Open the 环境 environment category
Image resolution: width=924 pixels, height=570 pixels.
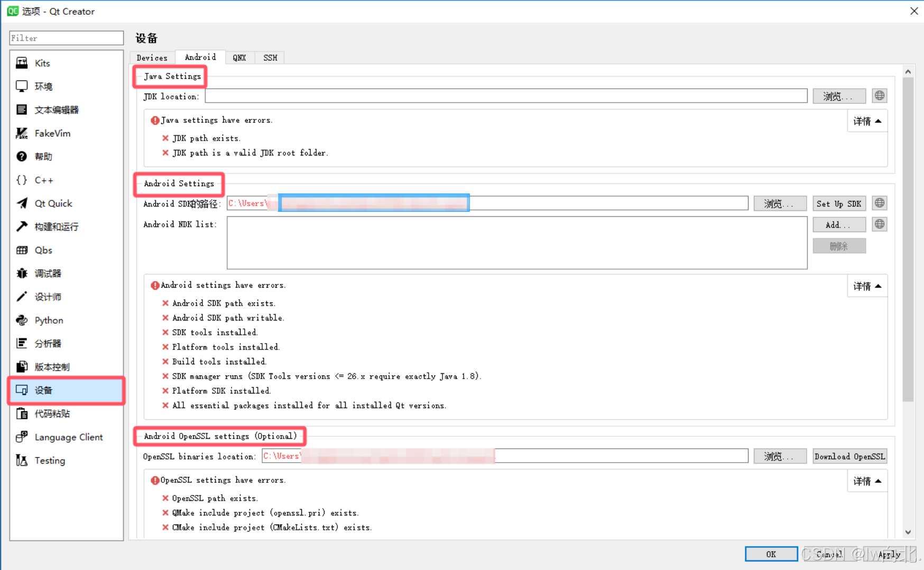66,86
